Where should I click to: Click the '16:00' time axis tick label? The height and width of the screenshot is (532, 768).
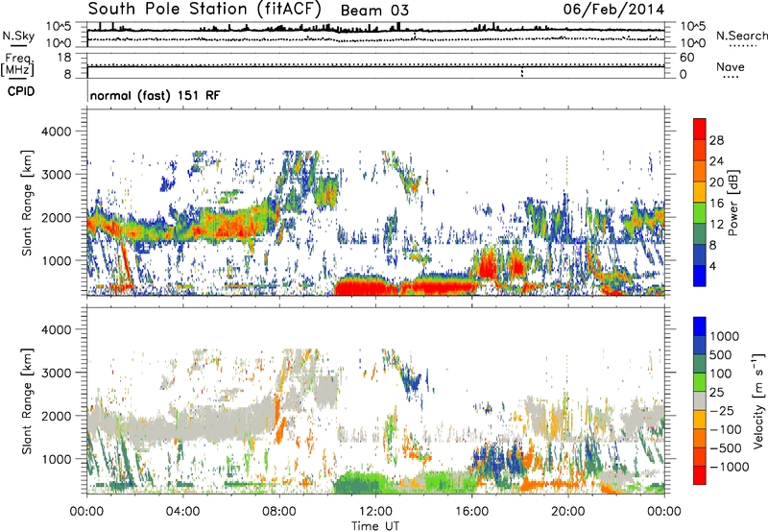(x=471, y=512)
